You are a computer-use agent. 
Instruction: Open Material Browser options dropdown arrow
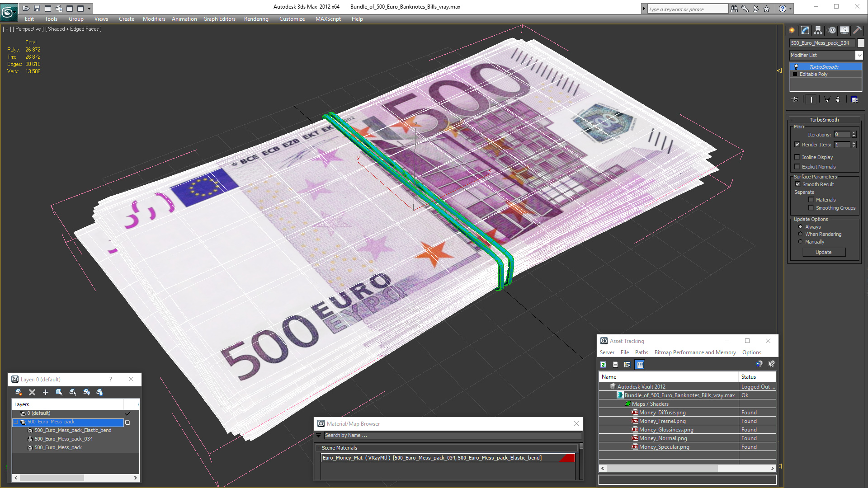click(319, 436)
